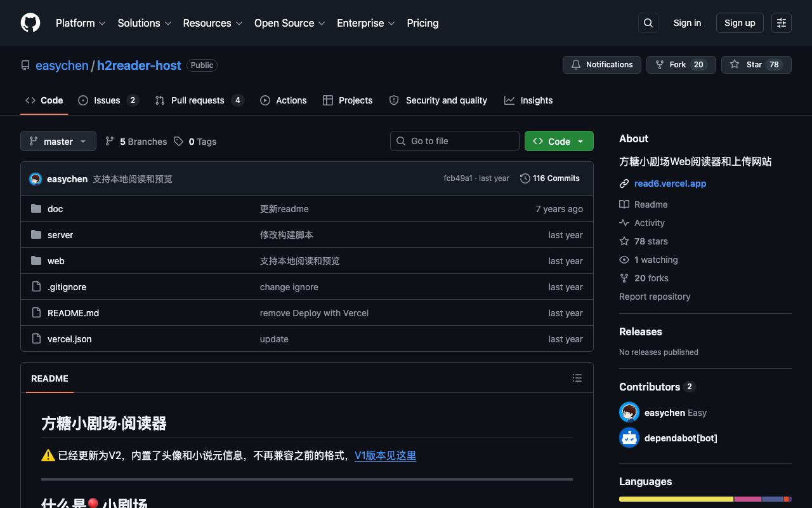Expand the Solutions menu
Image resolution: width=812 pixels, height=508 pixels.
click(145, 23)
